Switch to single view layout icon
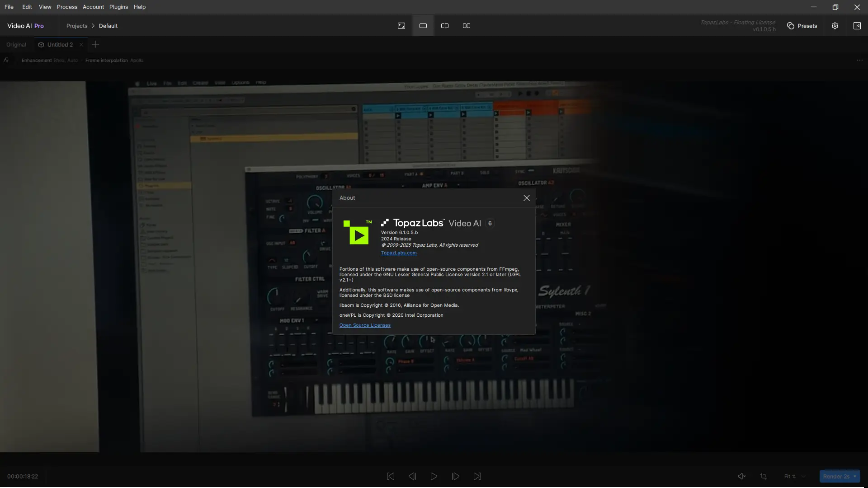 point(423,26)
